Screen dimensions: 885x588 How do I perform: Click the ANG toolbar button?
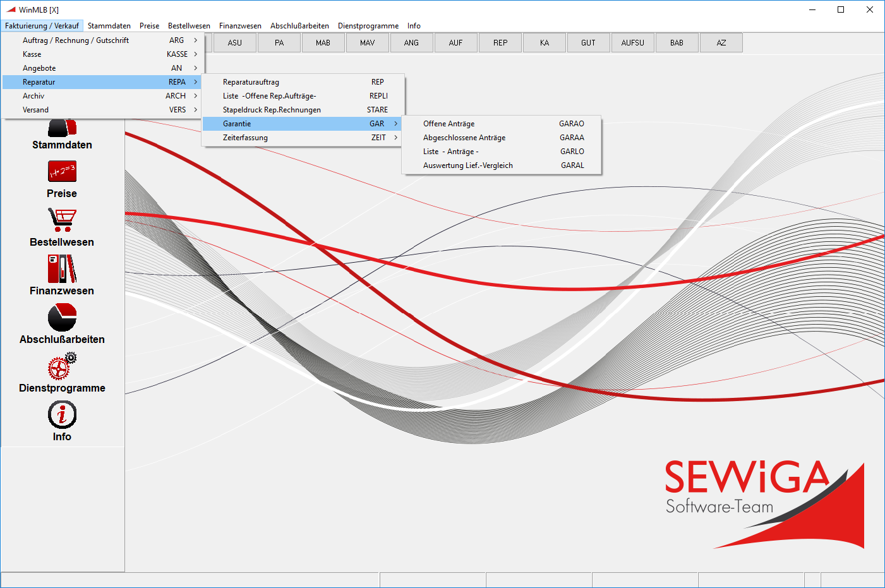point(412,43)
